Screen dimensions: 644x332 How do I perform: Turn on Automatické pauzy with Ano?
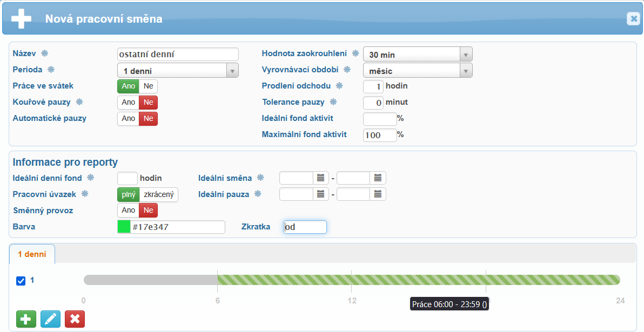pos(129,119)
